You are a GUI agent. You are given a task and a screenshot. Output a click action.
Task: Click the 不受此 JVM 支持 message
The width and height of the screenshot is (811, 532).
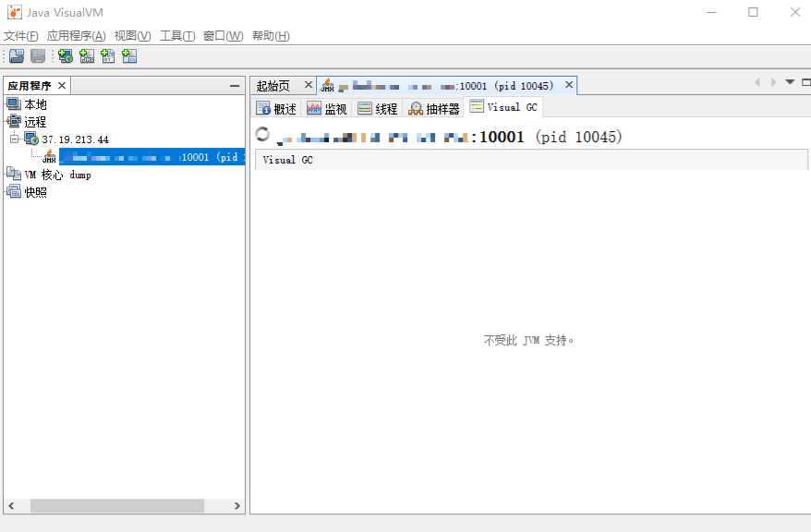pyautogui.click(x=528, y=340)
